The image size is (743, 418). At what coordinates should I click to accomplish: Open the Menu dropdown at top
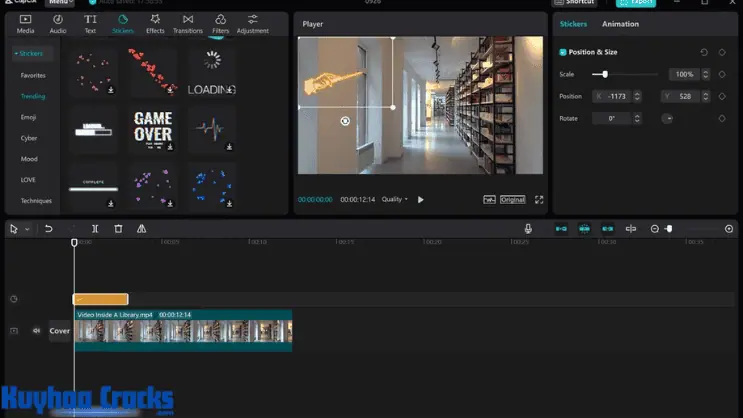click(59, 3)
